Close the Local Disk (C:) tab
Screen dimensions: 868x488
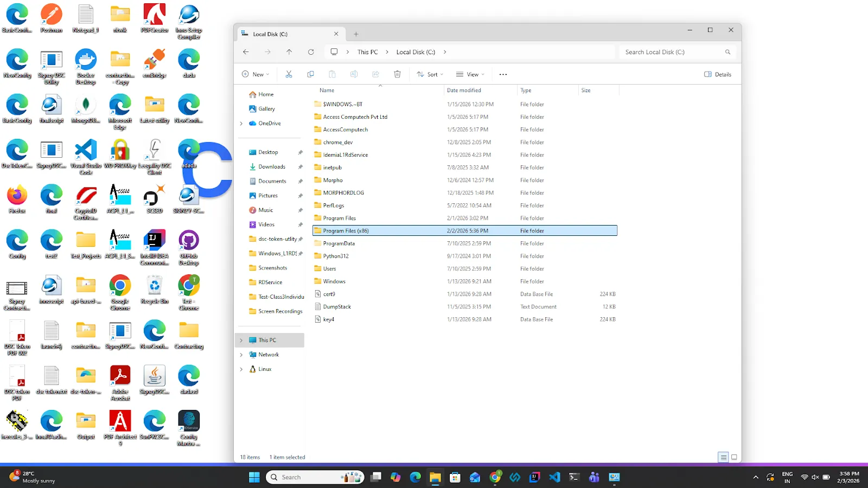[x=336, y=34]
